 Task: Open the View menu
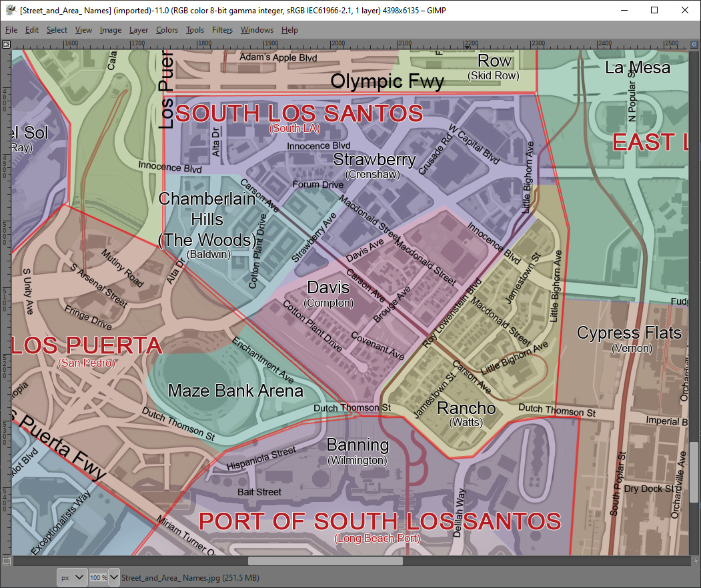[83, 30]
